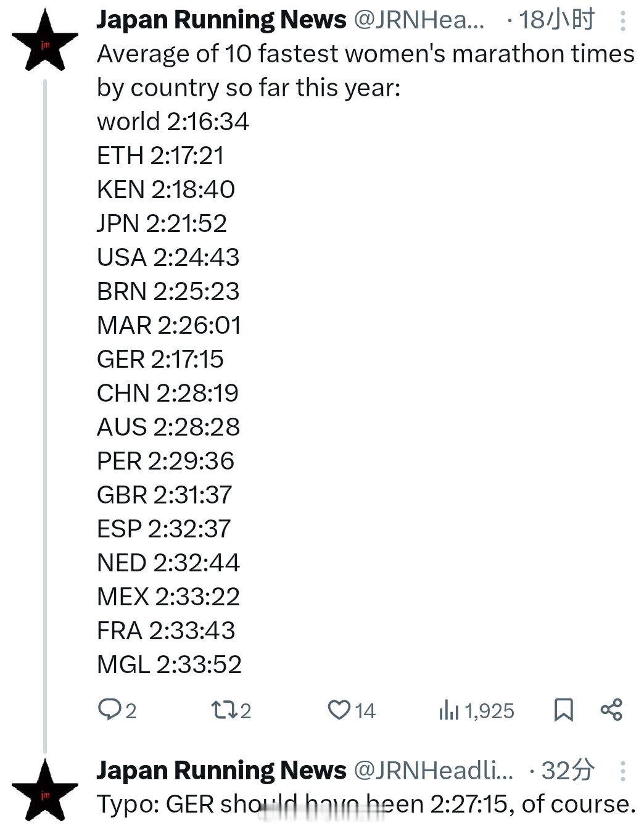The width and height of the screenshot is (644, 828).
Task: Open the reply icon on first tweet
Action: point(110,710)
